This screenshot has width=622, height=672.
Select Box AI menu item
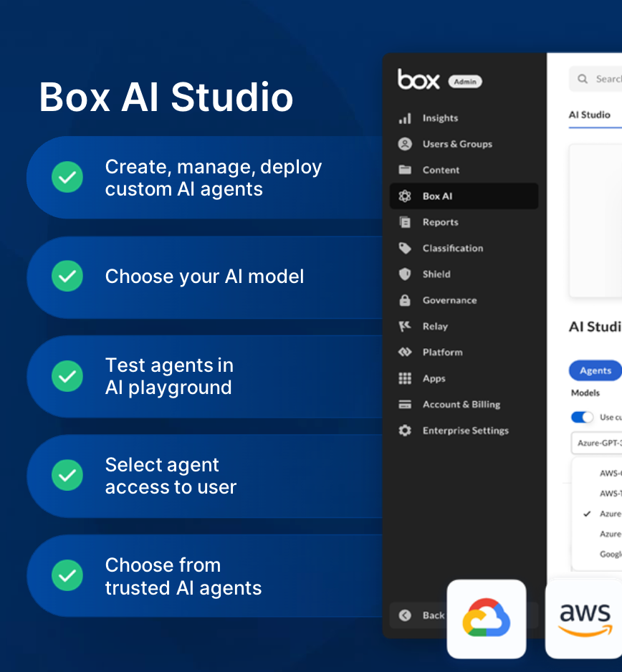[464, 196]
